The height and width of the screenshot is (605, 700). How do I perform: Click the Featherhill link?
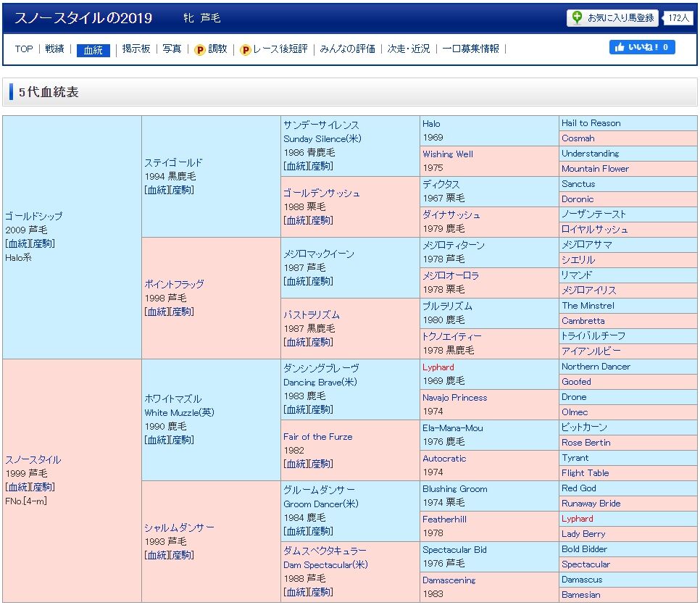click(x=445, y=519)
